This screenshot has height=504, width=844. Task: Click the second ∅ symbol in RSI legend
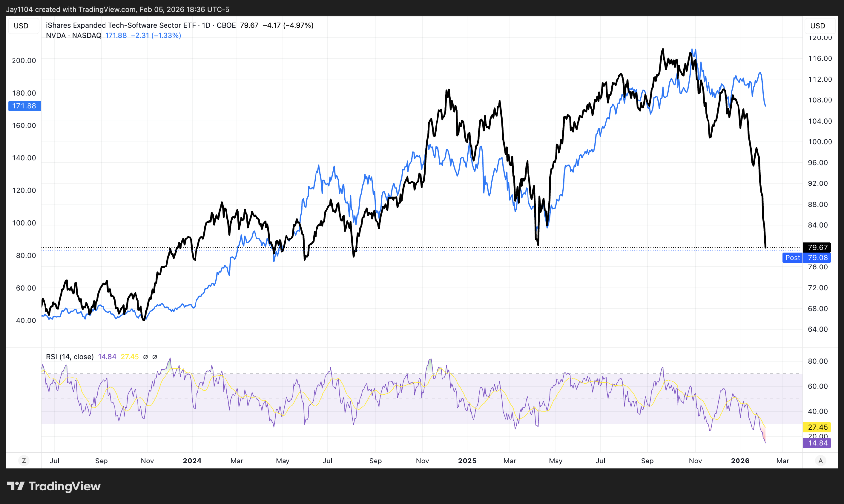[x=155, y=357]
